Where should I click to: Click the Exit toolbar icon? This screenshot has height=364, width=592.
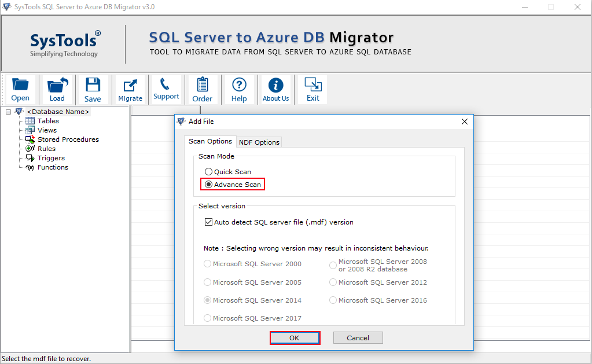pos(313,89)
